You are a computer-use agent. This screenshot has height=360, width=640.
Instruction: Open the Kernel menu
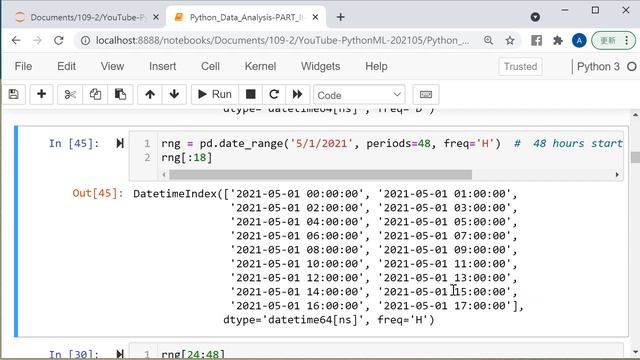(x=260, y=66)
